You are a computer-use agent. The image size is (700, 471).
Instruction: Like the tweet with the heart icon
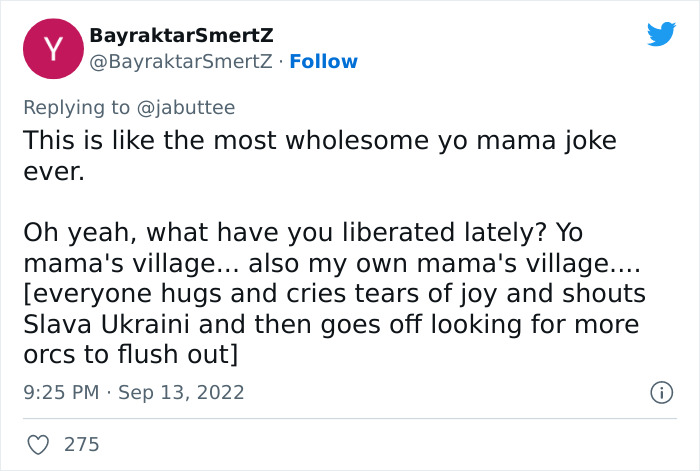click(x=36, y=443)
